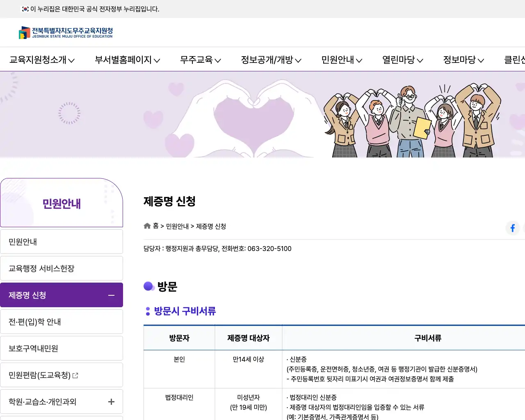This screenshot has height=420, width=525.
Task: Click the 제증명 대상자 column header
Action: click(249, 338)
